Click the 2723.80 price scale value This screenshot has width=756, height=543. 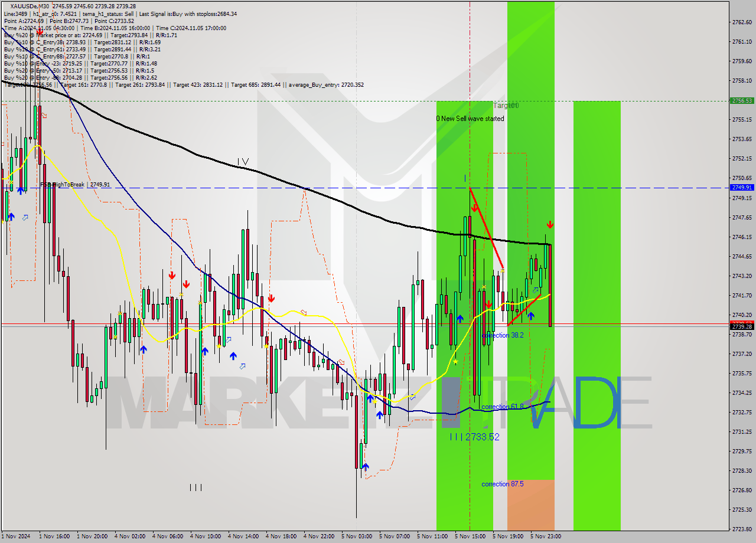coord(742,529)
